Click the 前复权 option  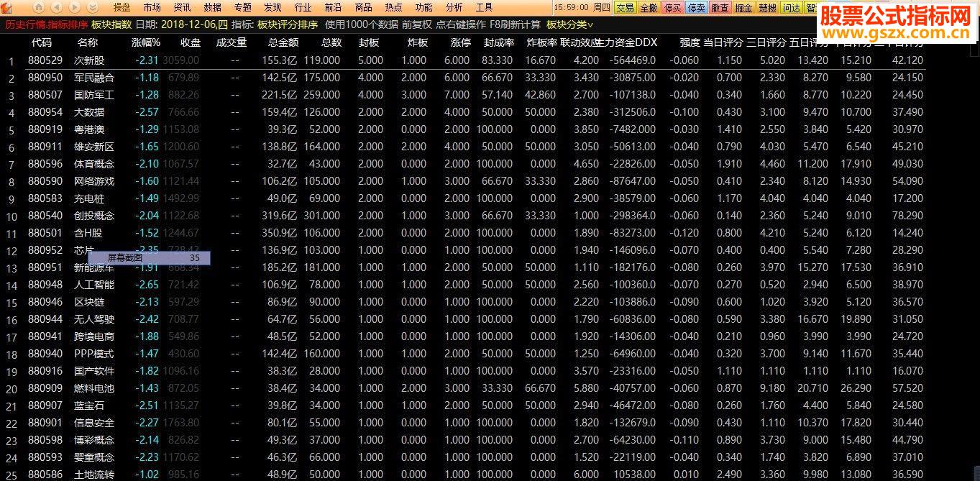(x=416, y=24)
